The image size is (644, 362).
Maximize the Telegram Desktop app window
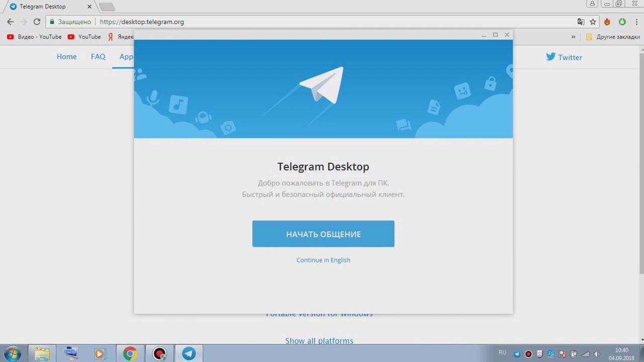495,35
